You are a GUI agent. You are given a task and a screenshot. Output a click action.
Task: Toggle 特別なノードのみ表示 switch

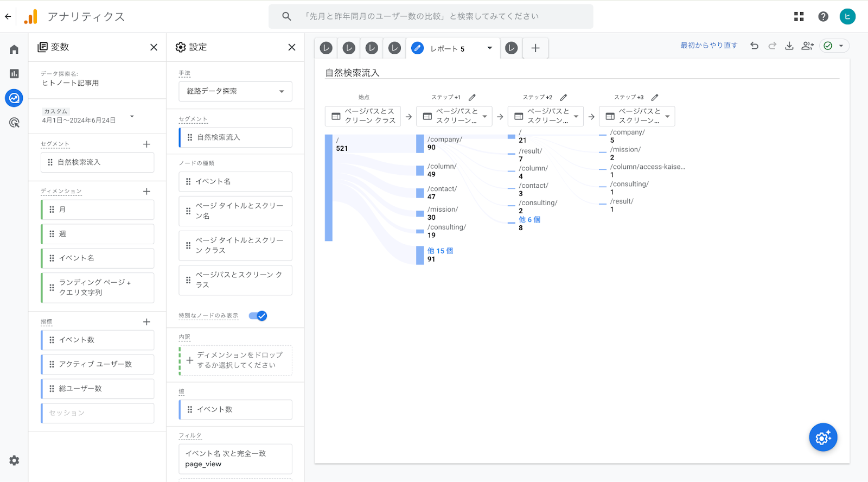click(x=258, y=316)
